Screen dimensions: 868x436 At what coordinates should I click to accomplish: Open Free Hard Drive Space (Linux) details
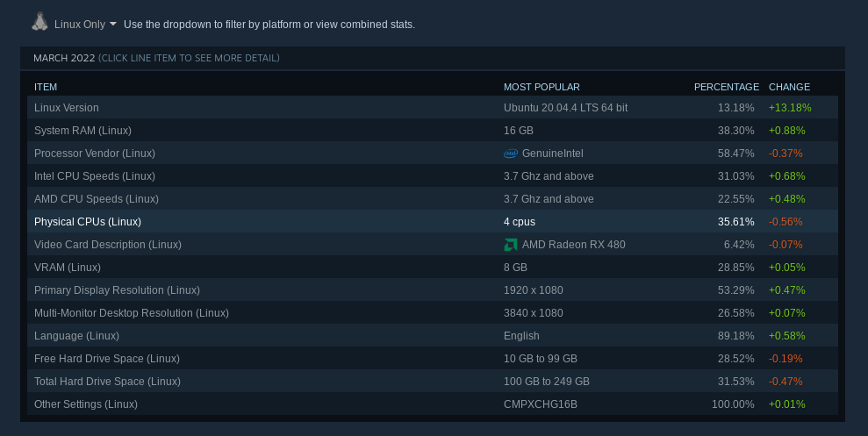pyautogui.click(x=433, y=359)
